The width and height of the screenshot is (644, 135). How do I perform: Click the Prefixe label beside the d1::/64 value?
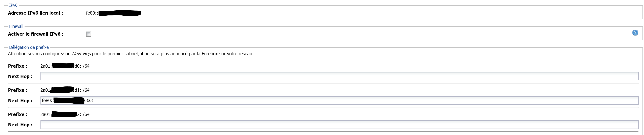[17, 90]
